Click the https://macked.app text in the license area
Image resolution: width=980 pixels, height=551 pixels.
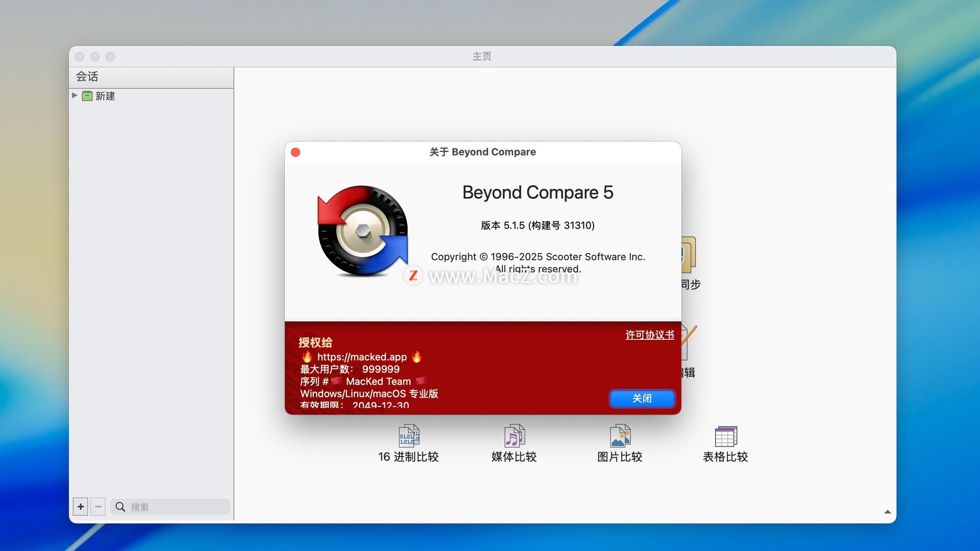pos(362,357)
